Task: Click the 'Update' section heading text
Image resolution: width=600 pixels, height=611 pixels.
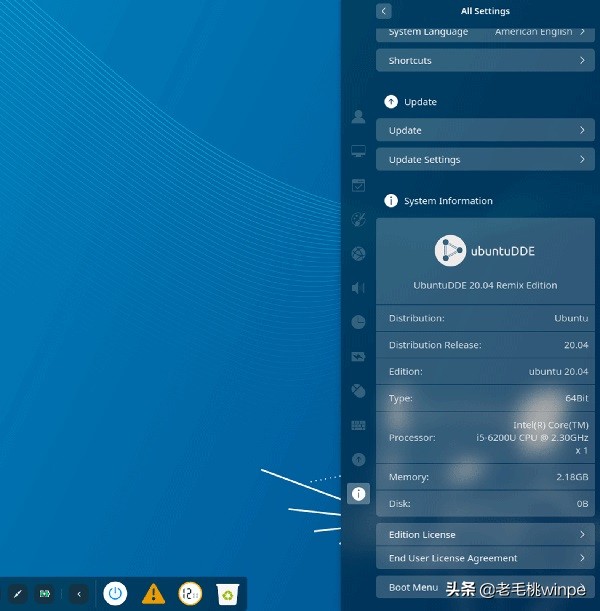Action: pos(420,102)
